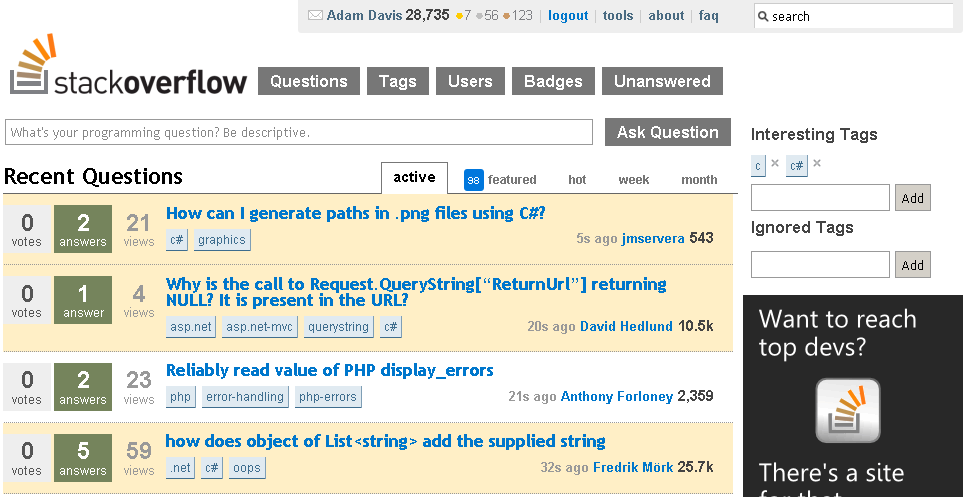The width and height of the screenshot is (966, 497).
Task: Click c# tag on List<string> question
Action: pos(211,467)
